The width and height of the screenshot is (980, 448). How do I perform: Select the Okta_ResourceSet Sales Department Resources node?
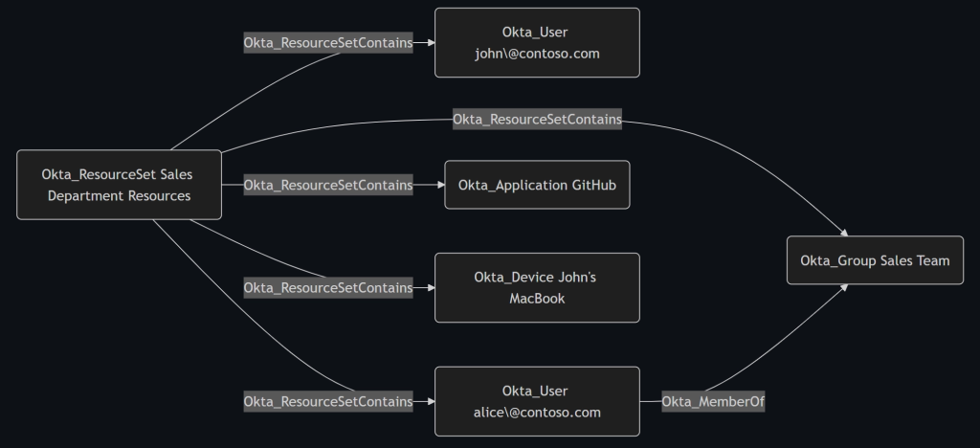click(119, 185)
